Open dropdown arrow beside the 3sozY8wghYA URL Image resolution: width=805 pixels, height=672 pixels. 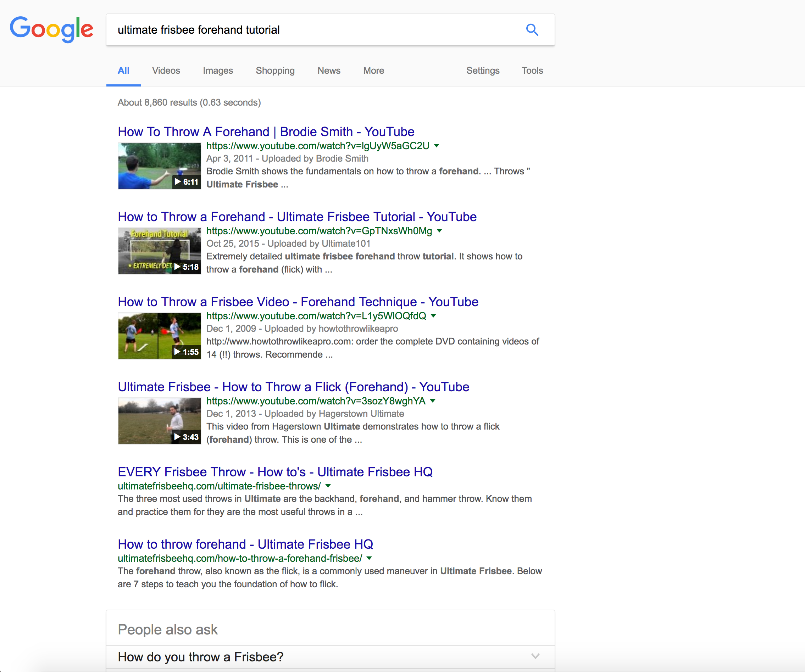(433, 401)
